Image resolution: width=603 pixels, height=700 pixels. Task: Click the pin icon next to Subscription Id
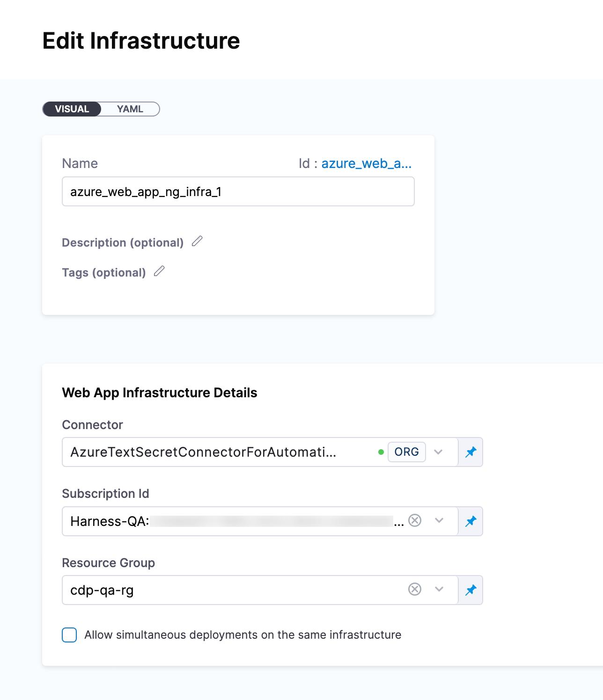coord(471,521)
